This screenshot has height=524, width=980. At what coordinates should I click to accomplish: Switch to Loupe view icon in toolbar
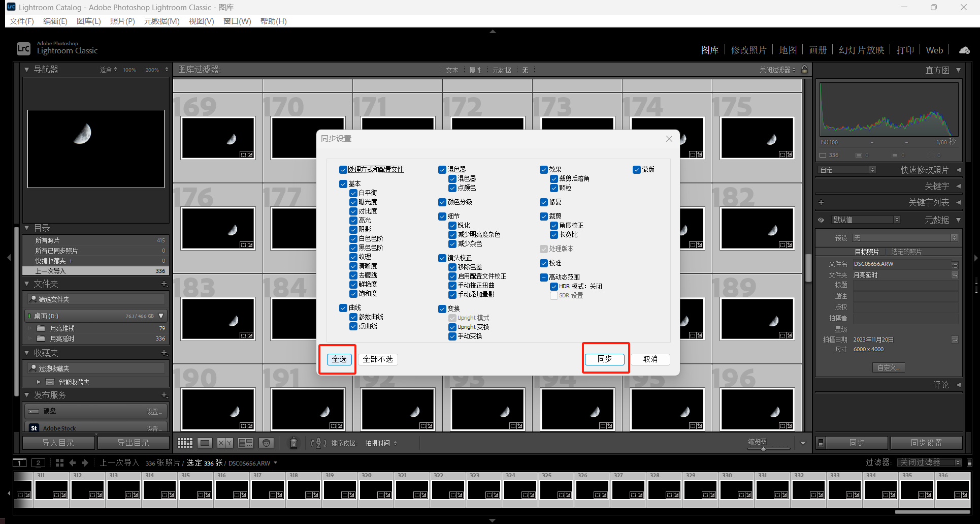click(x=205, y=443)
